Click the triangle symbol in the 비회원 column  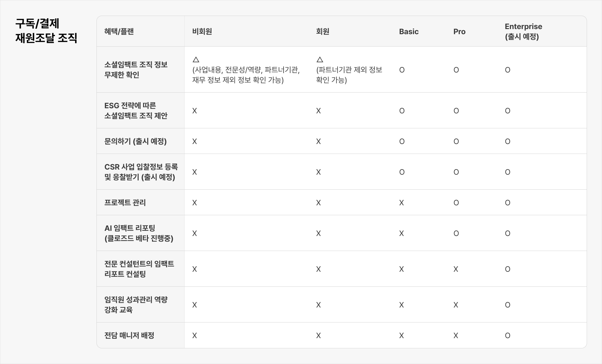196,60
